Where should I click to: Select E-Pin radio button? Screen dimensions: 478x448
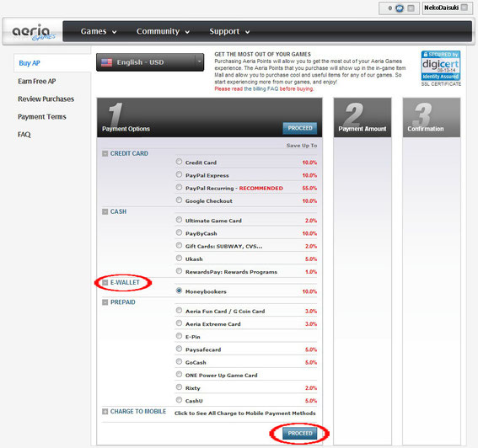pos(179,336)
